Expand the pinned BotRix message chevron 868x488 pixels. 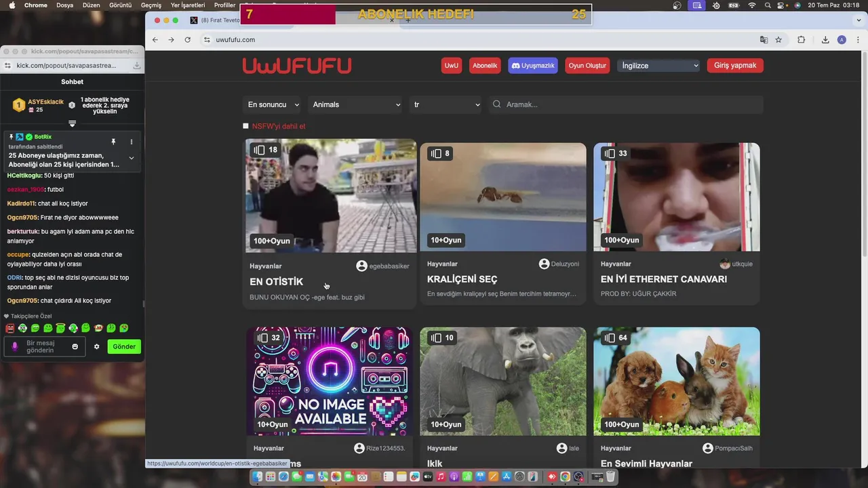(x=131, y=158)
